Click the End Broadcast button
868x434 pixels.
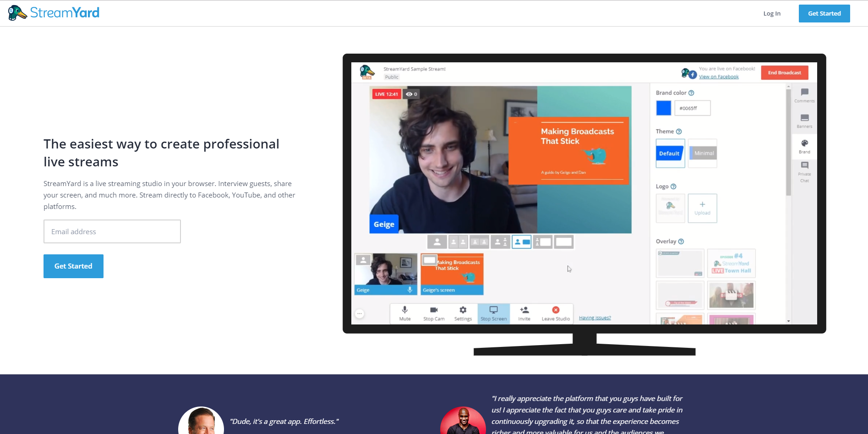(784, 72)
